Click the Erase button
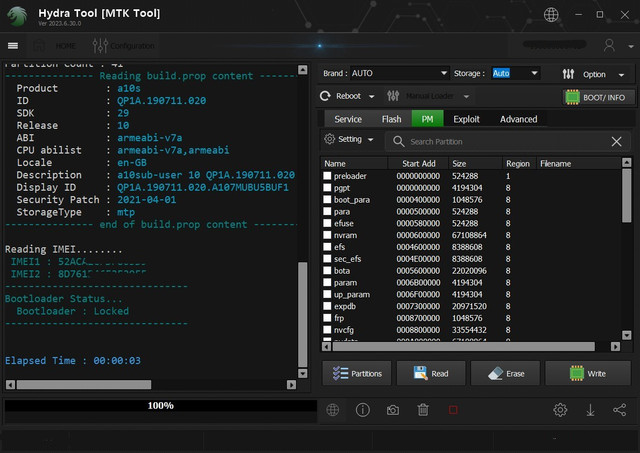The height and width of the screenshot is (453, 640). [505, 373]
